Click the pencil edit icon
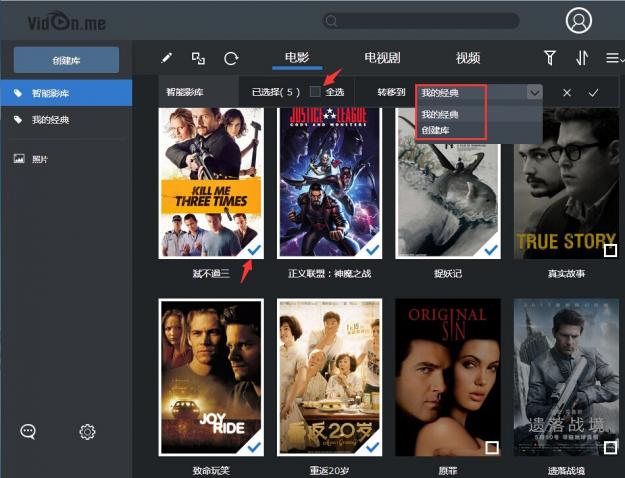Screen dimensions: 625x478 pos(167,58)
